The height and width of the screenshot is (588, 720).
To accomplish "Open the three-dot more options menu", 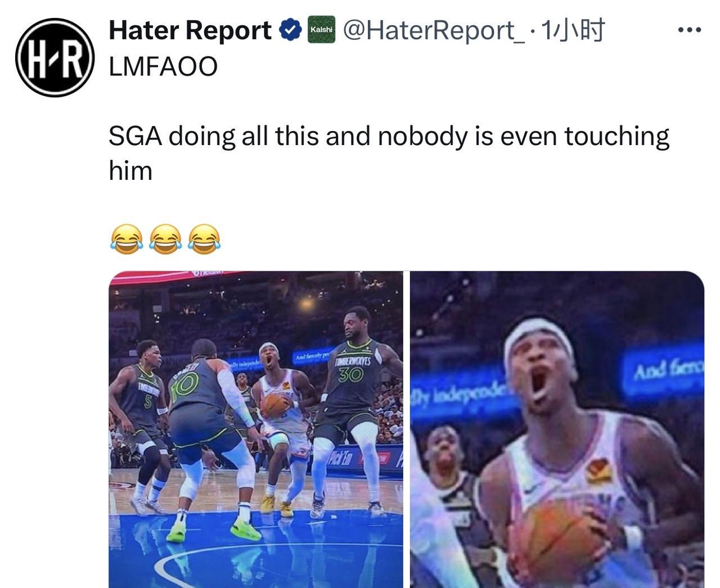I will 690,30.
